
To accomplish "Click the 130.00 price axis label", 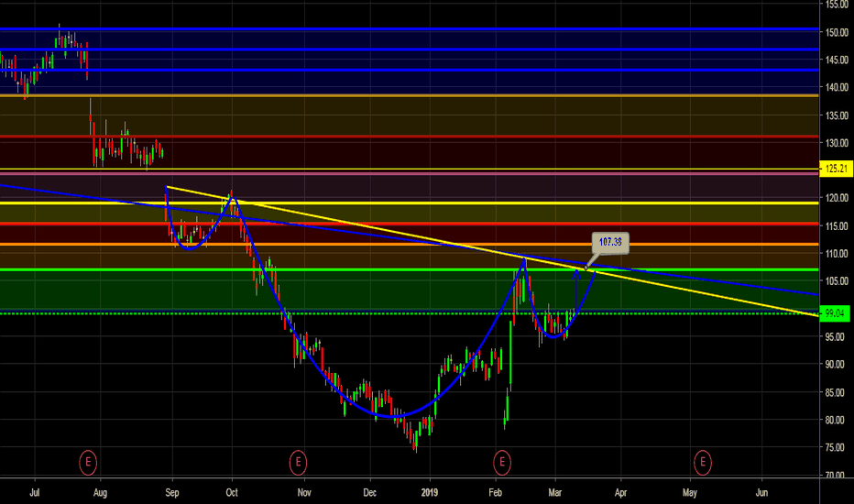I will (838, 143).
